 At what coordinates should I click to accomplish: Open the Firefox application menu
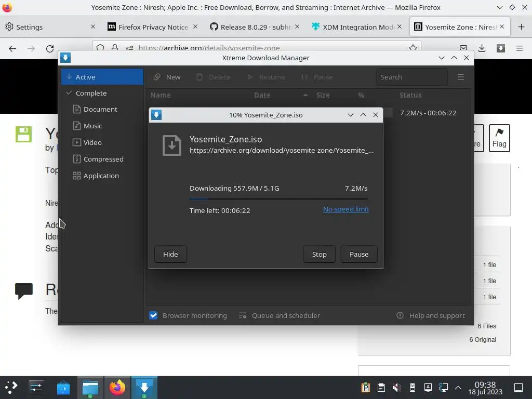520,48
